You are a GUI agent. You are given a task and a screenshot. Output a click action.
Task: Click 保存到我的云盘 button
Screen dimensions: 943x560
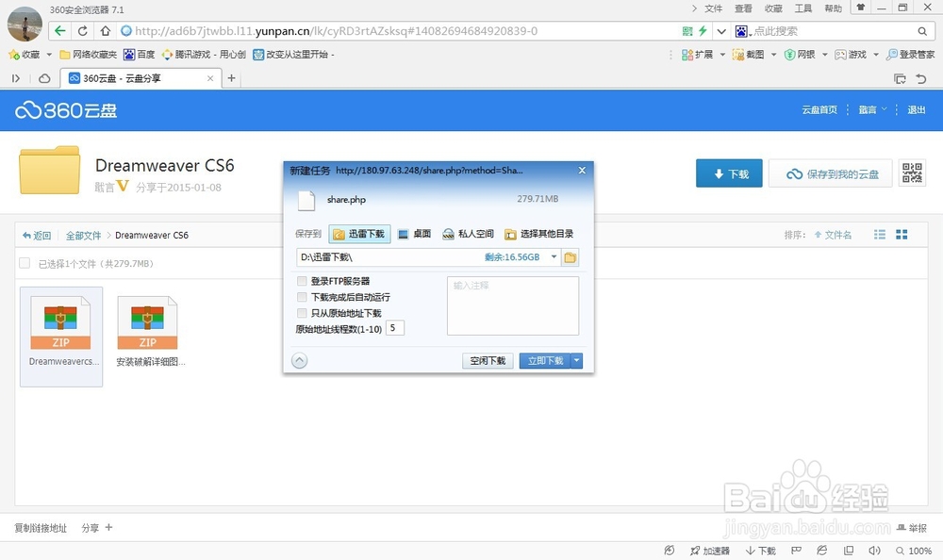pyautogui.click(x=831, y=173)
